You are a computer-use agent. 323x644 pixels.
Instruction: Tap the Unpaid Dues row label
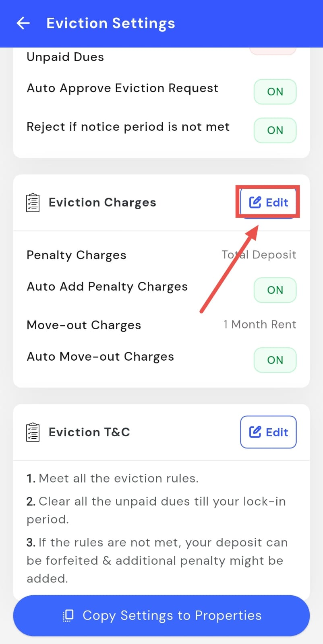65,57
